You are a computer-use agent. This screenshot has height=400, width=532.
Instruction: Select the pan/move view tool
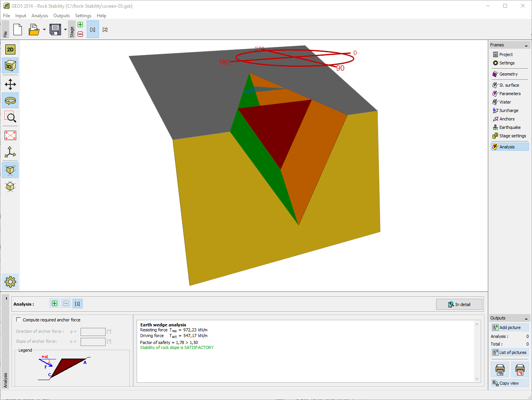coord(10,84)
